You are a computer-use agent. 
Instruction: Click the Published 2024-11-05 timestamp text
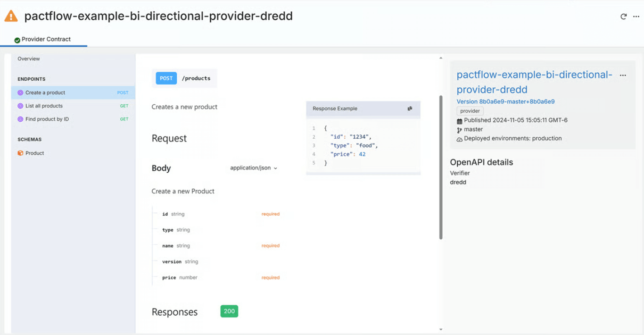tap(516, 120)
